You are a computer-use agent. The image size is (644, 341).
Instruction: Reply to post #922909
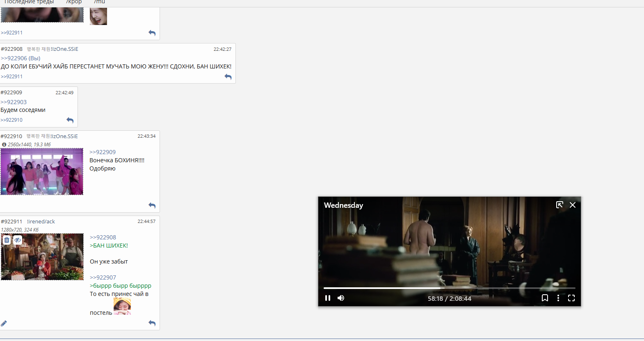tap(70, 120)
